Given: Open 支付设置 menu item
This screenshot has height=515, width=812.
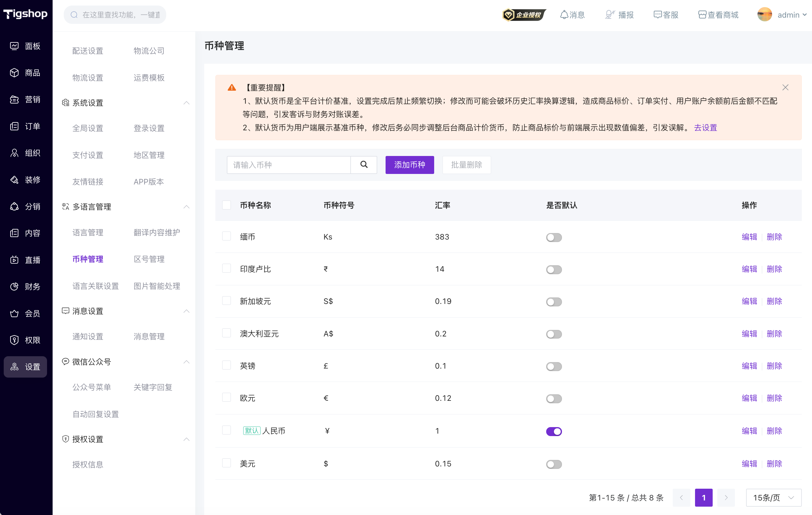Looking at the screenshot, I should [x=88, y=155].
